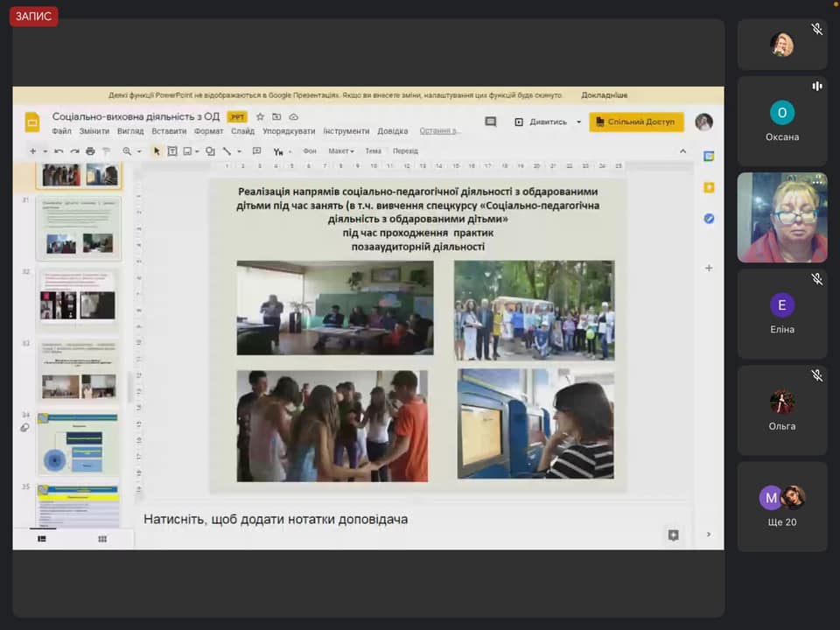Select slide 34 thumbnail in filmstrip

click(x=78, y=443)
